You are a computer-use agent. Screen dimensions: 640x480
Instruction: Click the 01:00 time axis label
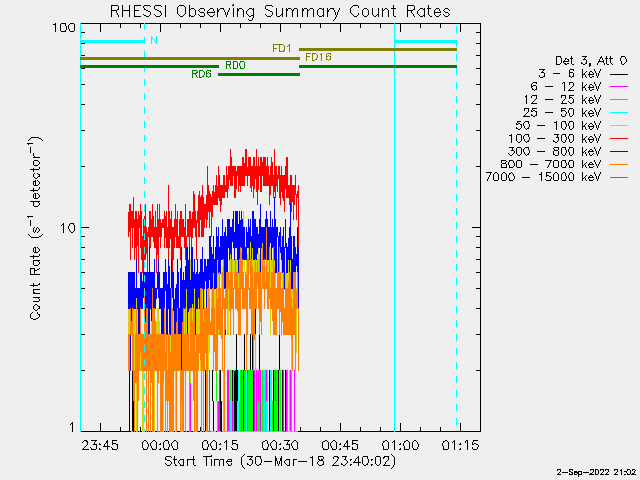pos(400,445)
